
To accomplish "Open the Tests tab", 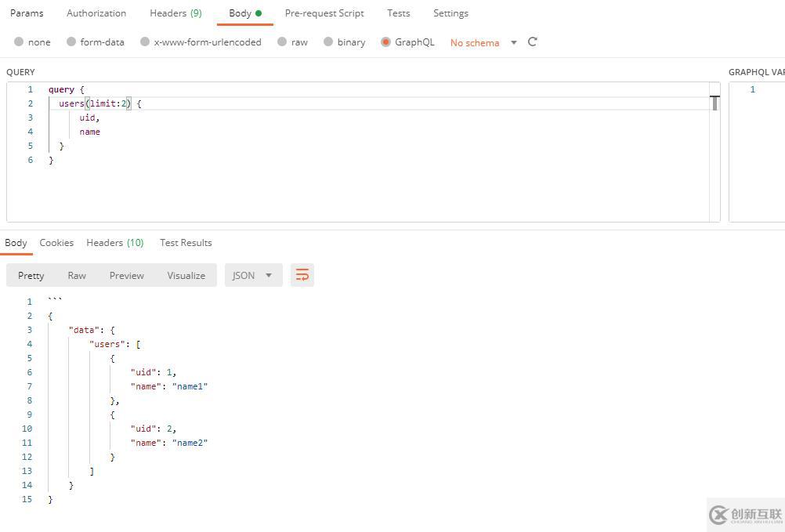I will coord(399,13).
